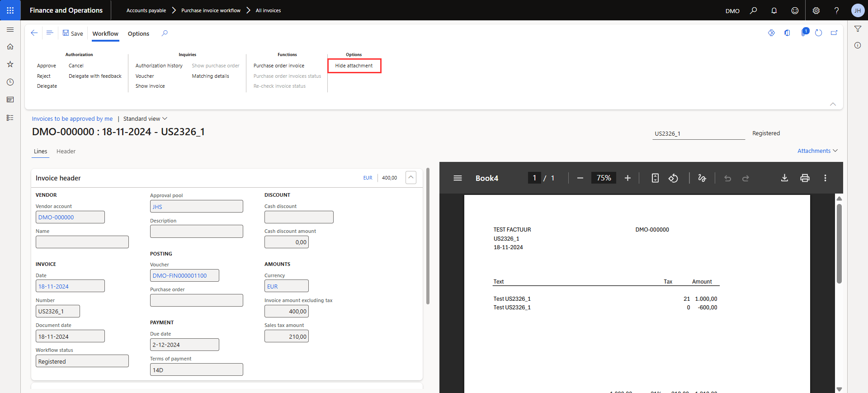Open the app launcher waffle icon
Viewport: 868px width, 393px height.
tap(10, 10)
